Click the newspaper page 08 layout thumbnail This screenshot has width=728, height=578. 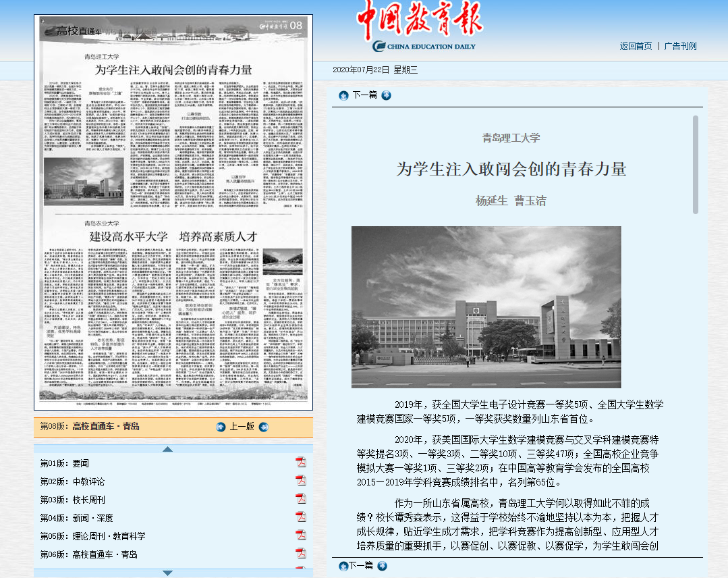173,212
